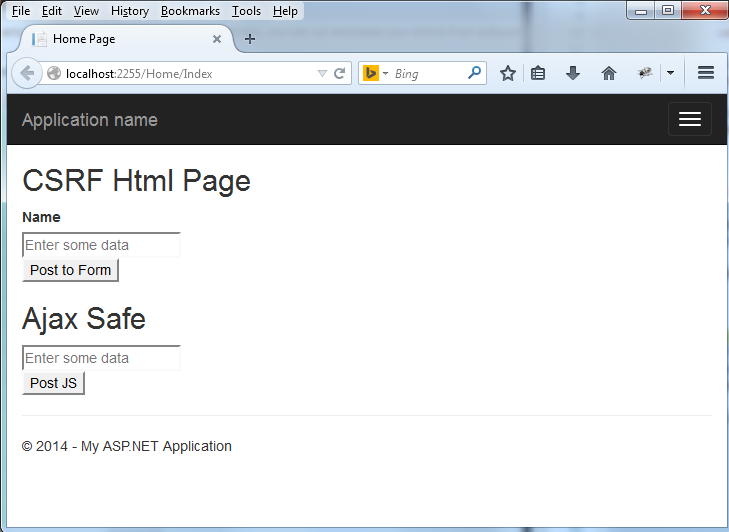The width and height of the screenshot is (729, 532).
Task: Open the Edit menu
Action: coord(52,11)
